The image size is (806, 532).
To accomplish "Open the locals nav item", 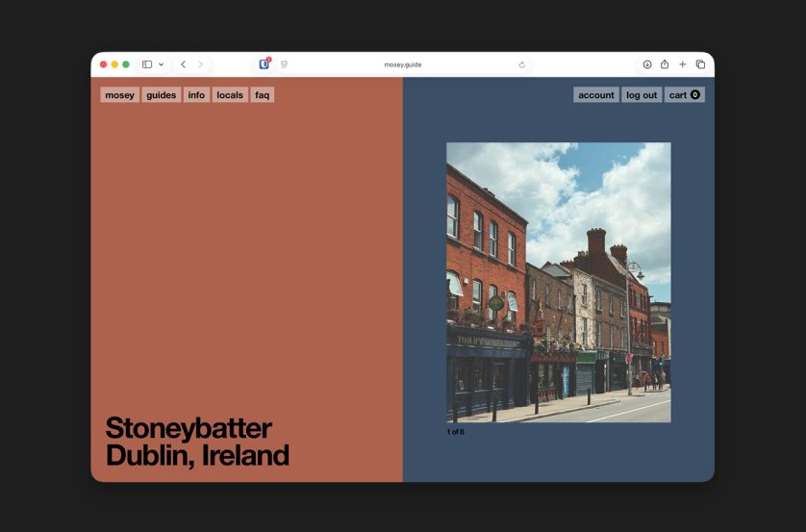I will coord(230,95).
